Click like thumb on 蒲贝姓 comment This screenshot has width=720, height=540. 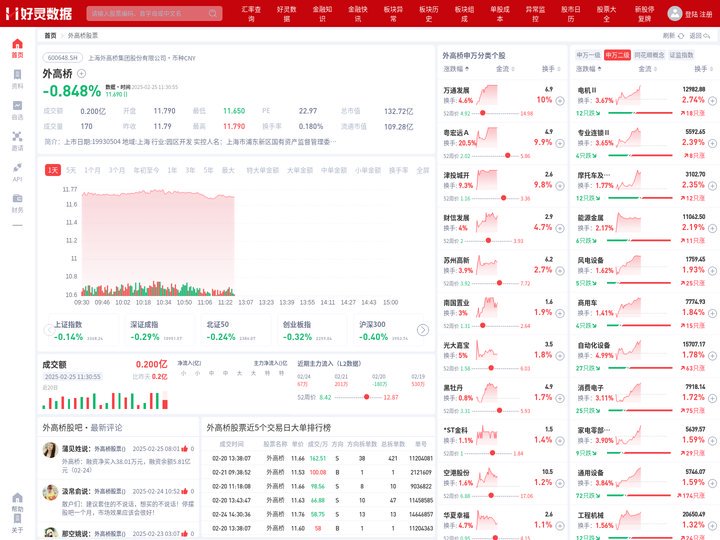[184, 449]
